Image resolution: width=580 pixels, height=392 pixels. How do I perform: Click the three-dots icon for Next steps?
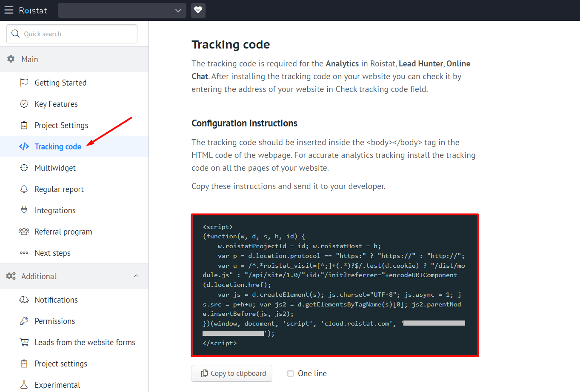coord(24,253)
